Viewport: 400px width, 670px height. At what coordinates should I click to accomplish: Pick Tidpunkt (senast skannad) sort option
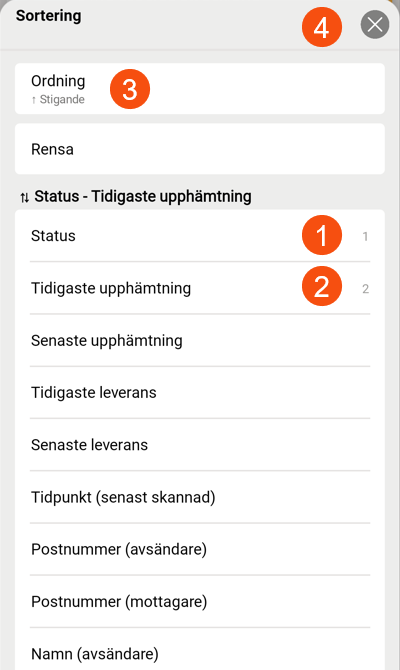(x=200, y=497)
